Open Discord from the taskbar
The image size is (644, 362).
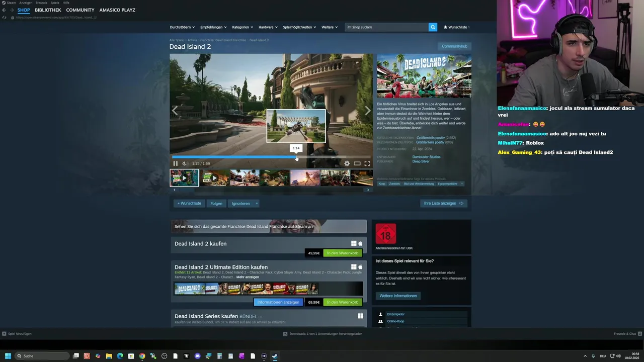[198, 356]
